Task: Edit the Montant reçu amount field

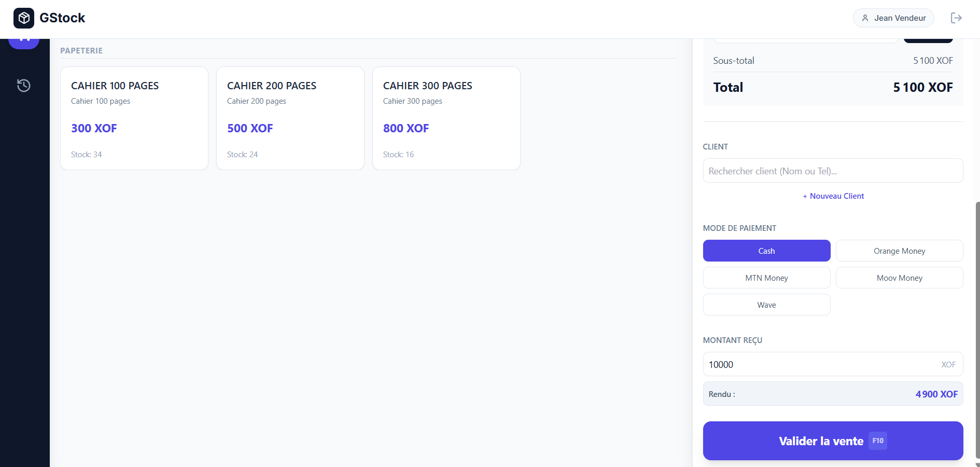Action: (x=833, y=364)
